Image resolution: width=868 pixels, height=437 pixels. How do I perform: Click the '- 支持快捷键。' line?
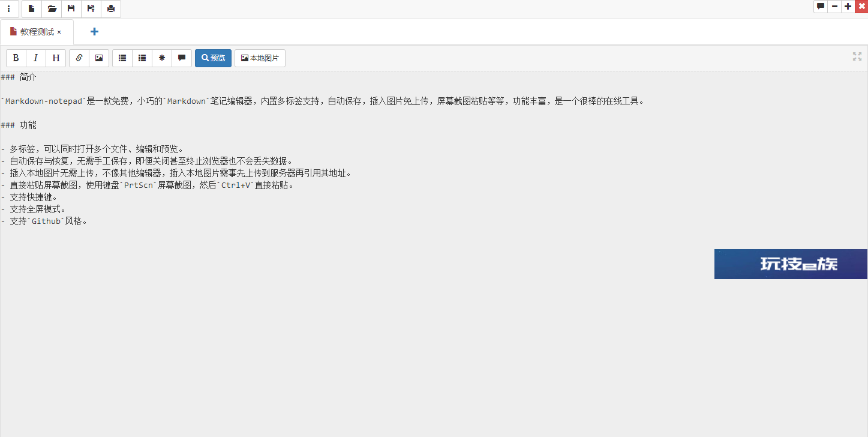(29, 197)
